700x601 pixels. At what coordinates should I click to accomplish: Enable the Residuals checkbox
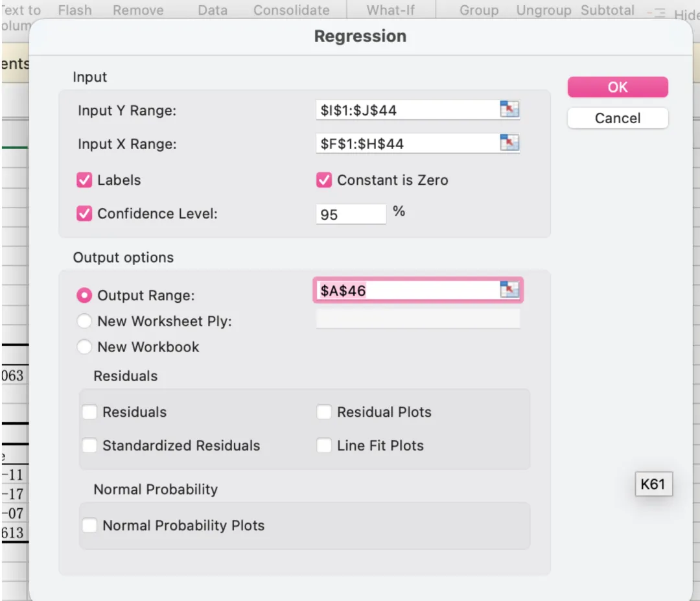89,412
